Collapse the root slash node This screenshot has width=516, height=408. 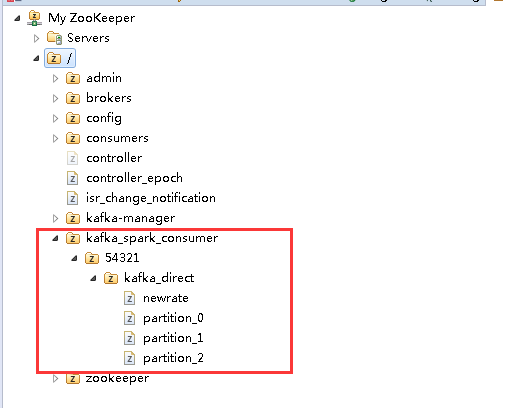tap(36, 58)
